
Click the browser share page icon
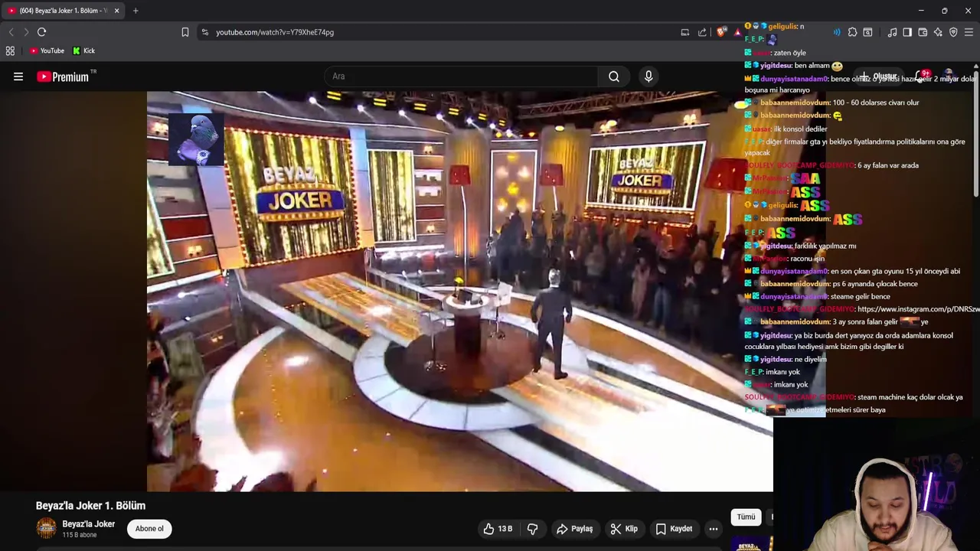[703, 32]
